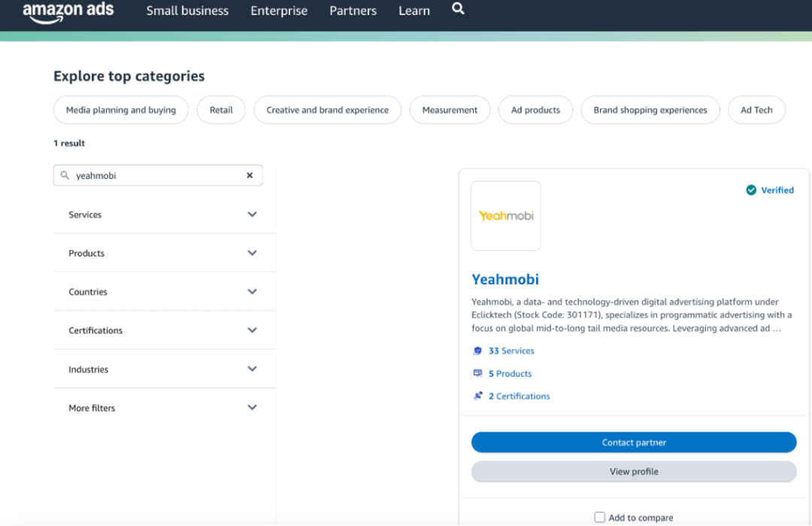Open the Yeahmobi partner title link
This screenshot has height=526, width=812.
tap(505, 279)
